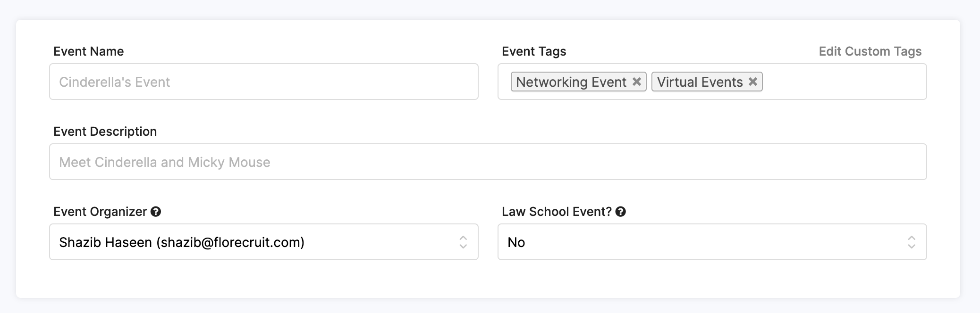Click empty space inside Event Tags box

845,82
